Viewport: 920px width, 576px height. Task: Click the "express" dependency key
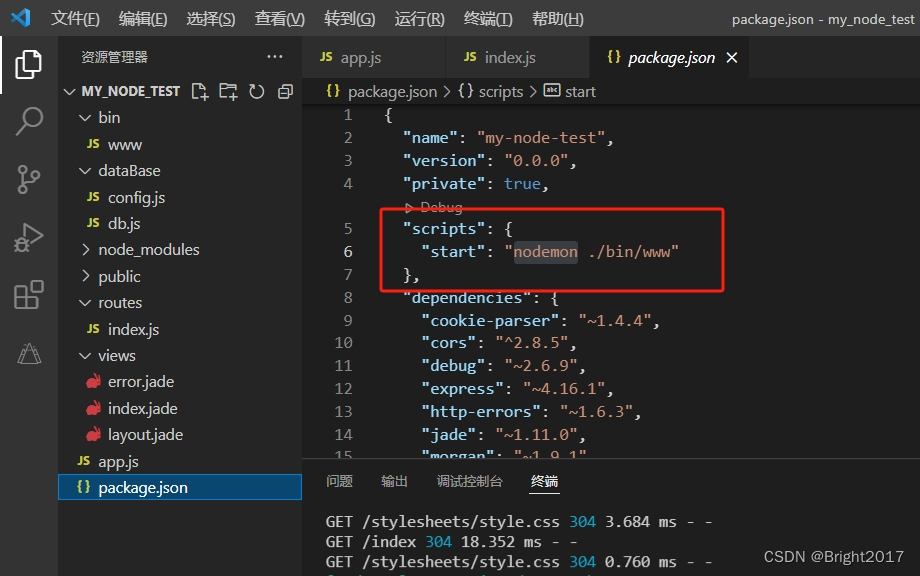tap(462, 389)
